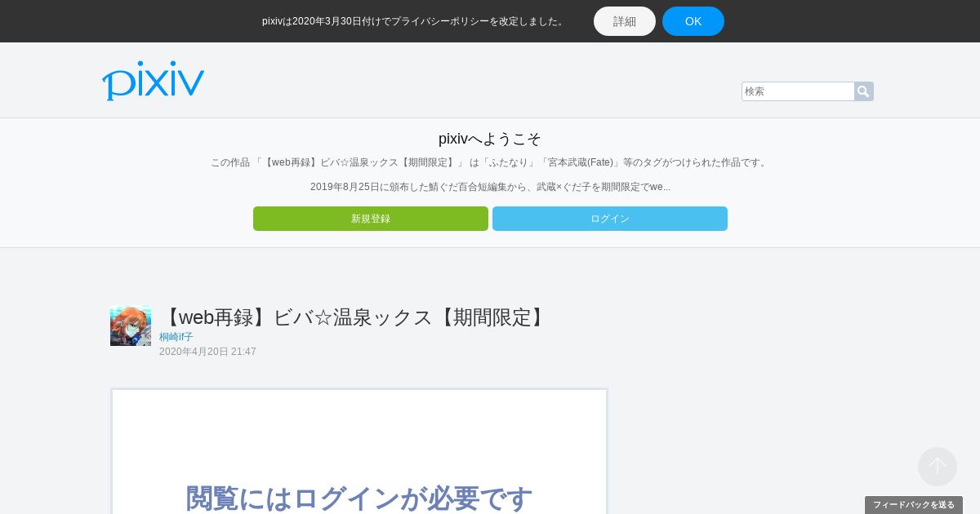Click the description line starting 2019年8月25日
This screenshot has height=514, width=980.
click(x=490, y=187)
